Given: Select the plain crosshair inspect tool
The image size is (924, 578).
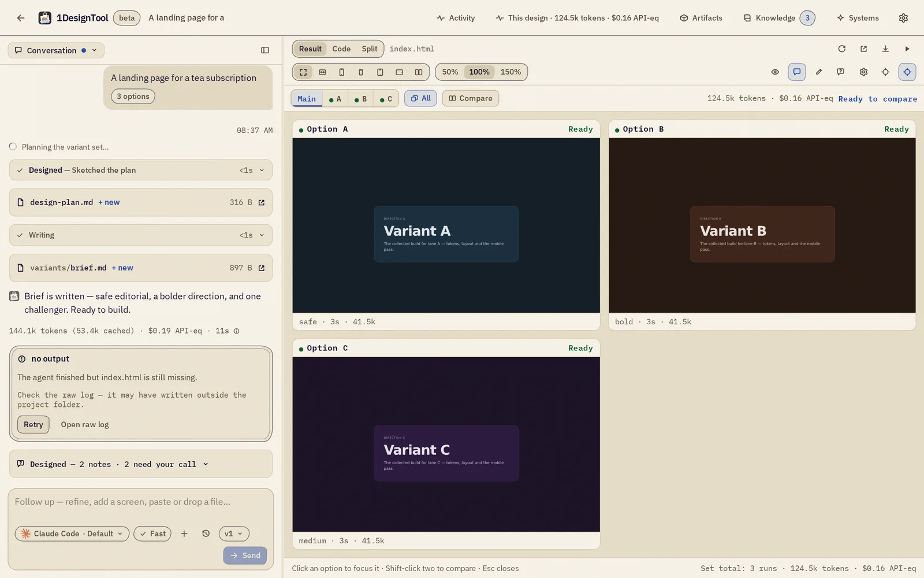Looking at the screenshot, I should 885,72.
